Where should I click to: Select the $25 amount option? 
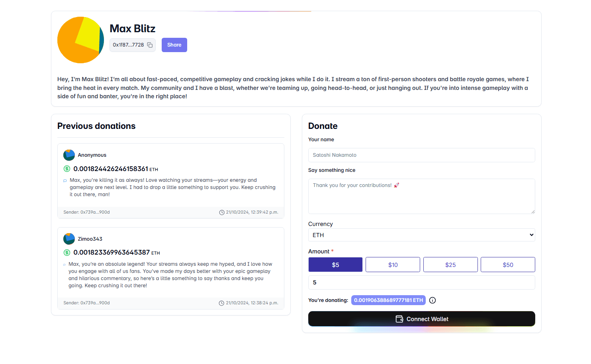click(x=450, y=265)
